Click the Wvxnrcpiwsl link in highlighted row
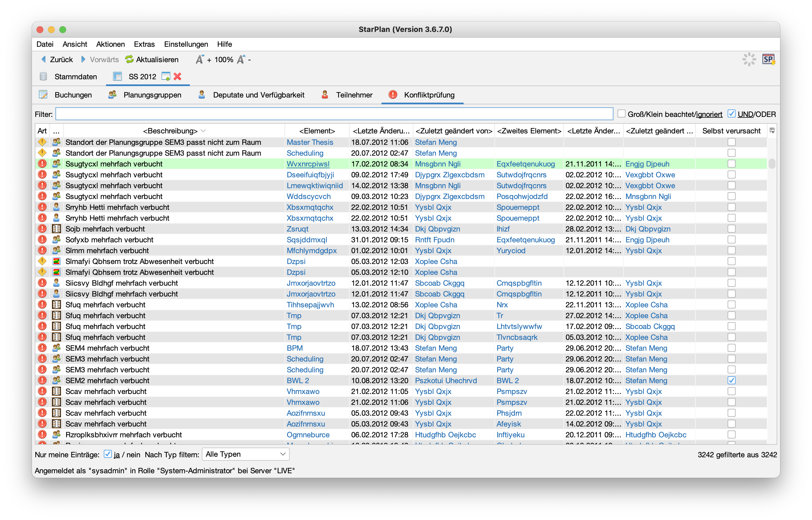The width and height of the screenshot is (812, 520). 308,164
